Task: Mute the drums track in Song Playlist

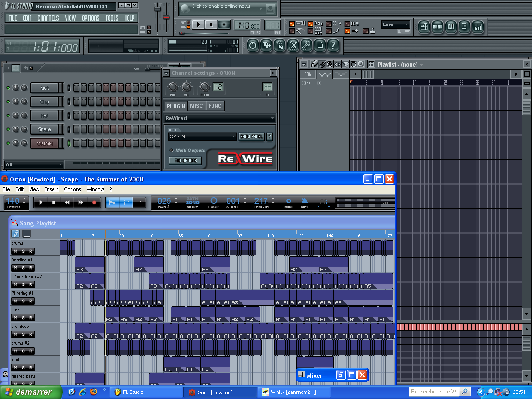Action: (x=15, y=251)
